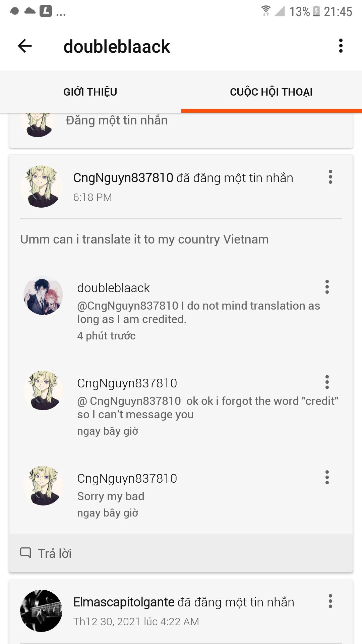The width and height of the screenshot is (362, 644).
Task: Tap the reply speech bubble icon
Action: (x=25, y=553)
